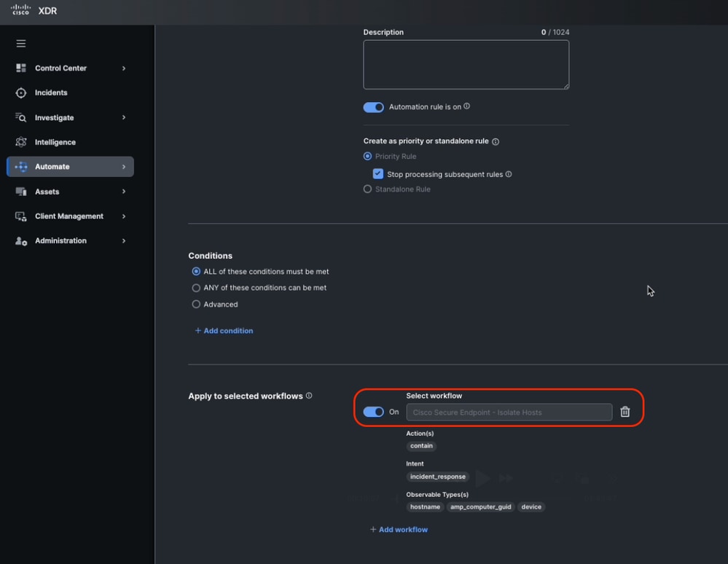Expand the Assets submenu chevron
Viewport: 728px width, 564px height.
123,191
